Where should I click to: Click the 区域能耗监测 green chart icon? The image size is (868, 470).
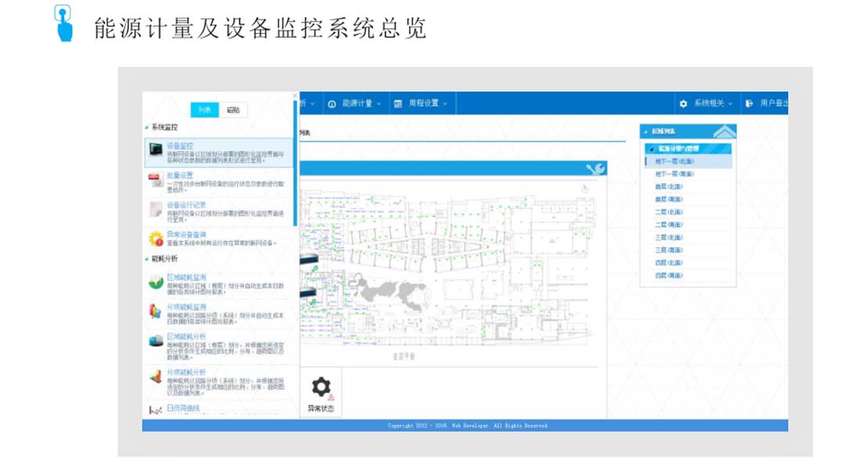156,282
